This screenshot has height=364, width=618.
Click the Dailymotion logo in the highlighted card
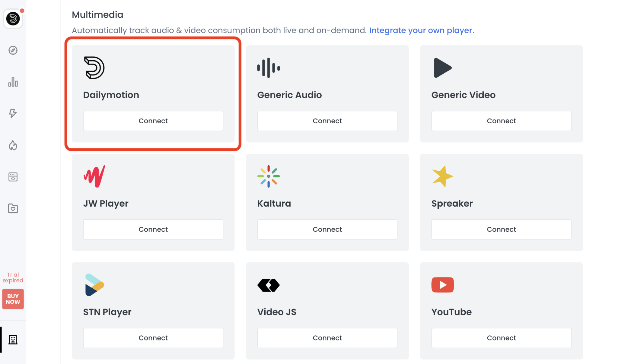point(94,67)
